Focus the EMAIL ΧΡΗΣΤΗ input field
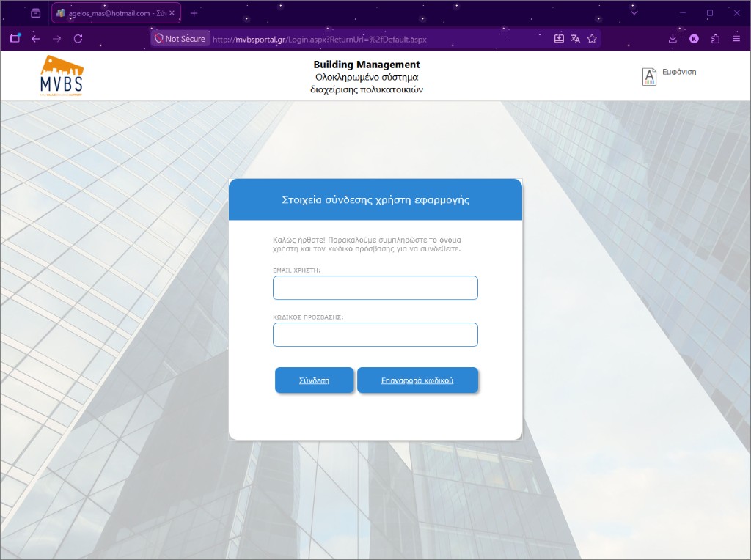Screen dimensions: 751x560 tap(375, 287)
